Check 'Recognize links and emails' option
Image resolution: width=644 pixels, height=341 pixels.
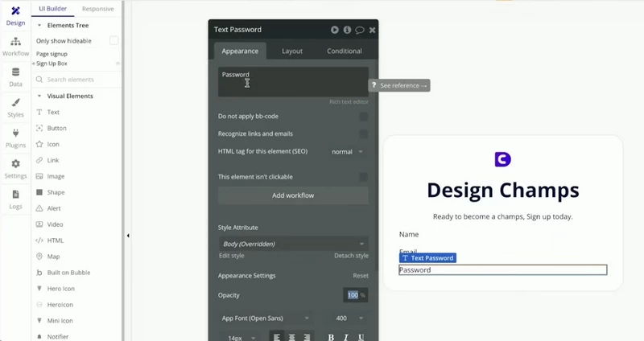364,134
